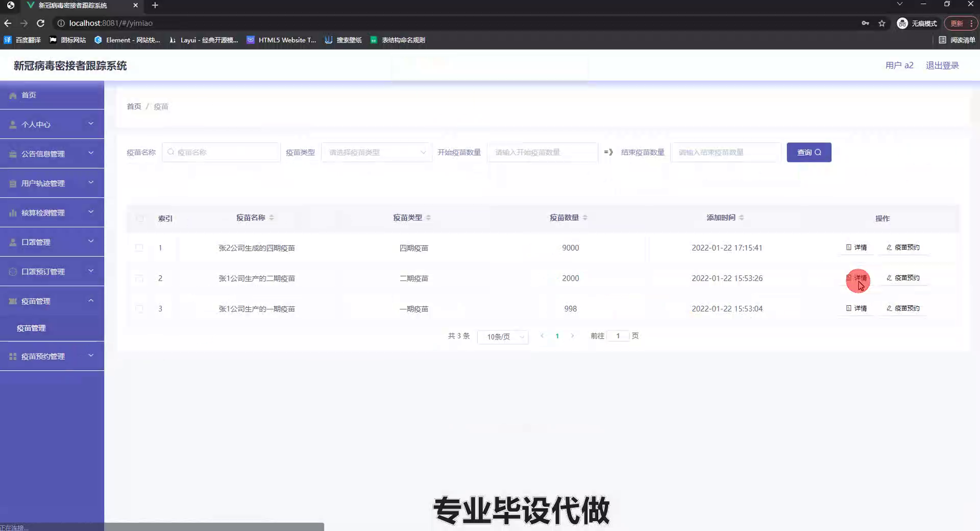The height and width of the screenshot is (531, 980).
Task: Click the 首页 breadcrumb link
Action: (x=134, y=106)
